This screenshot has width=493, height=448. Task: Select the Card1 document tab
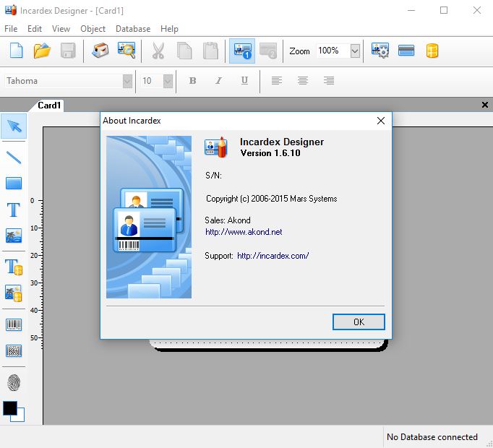click(49, 105)
